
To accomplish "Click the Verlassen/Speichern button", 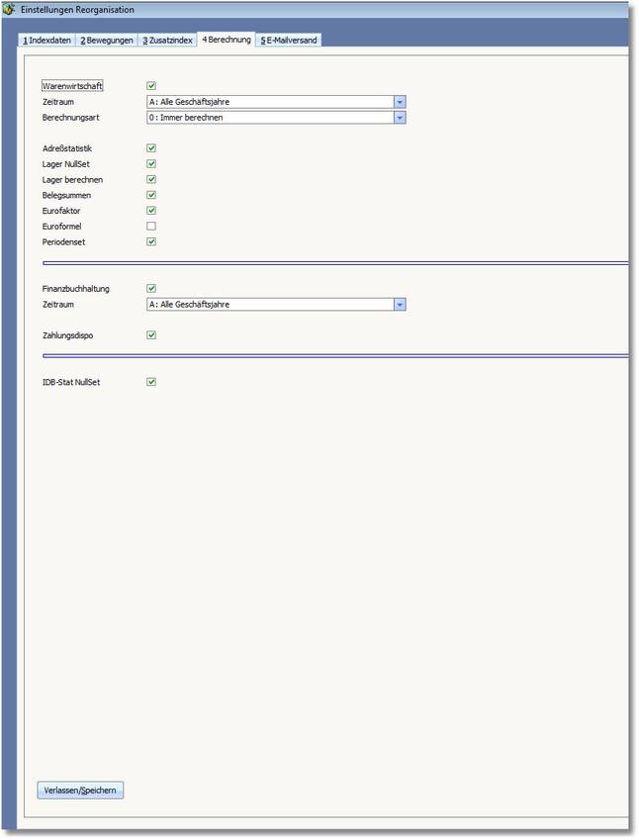I will [x=80, y=791].
